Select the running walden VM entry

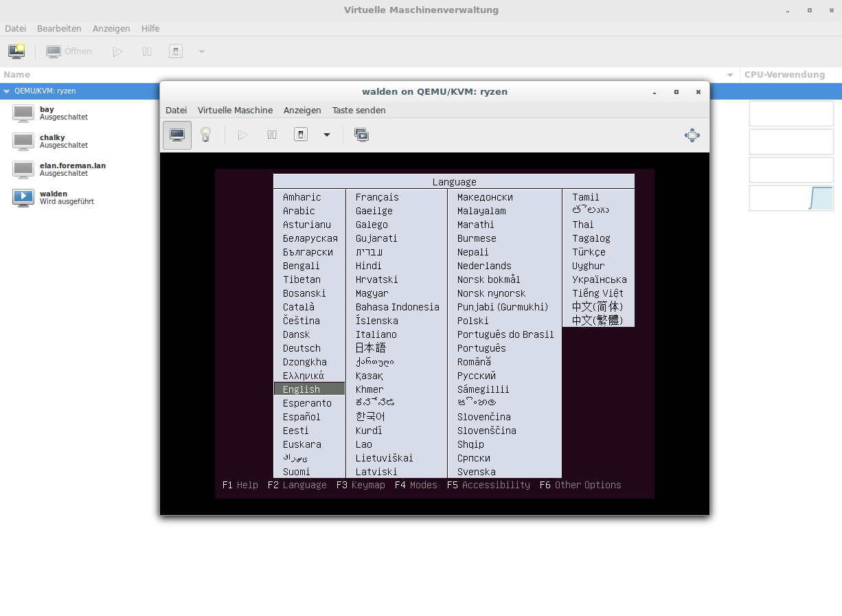[x=54, y=197]
